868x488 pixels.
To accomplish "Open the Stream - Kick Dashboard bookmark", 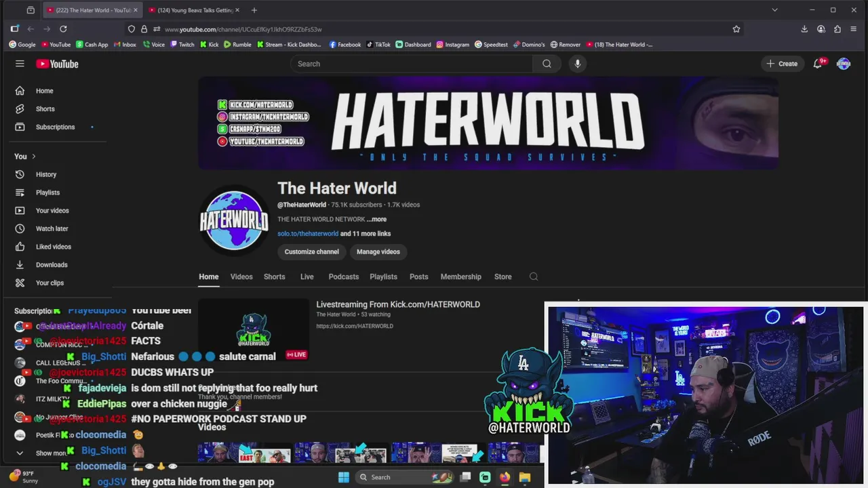I will click(x=289, y=45).
